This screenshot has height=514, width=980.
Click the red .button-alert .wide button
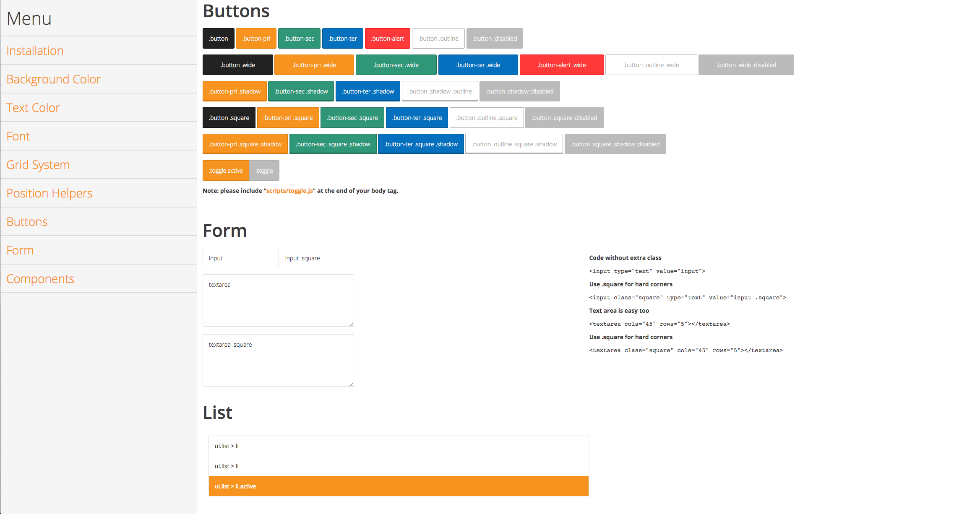click(x=561, y=65)
